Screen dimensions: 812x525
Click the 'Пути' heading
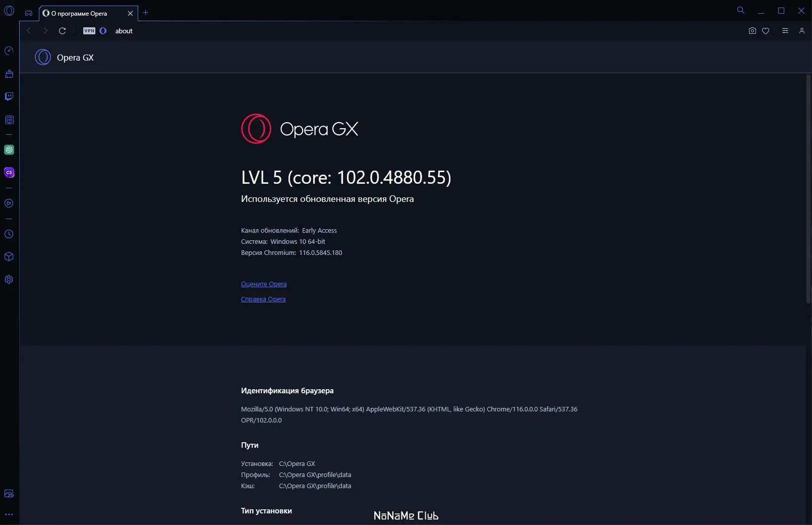[250, 445]
